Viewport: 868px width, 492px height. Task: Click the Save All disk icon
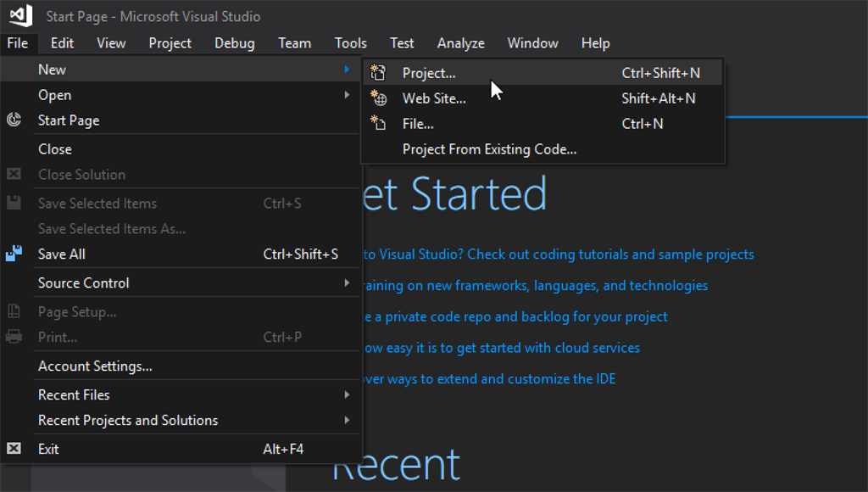point(14,254)
